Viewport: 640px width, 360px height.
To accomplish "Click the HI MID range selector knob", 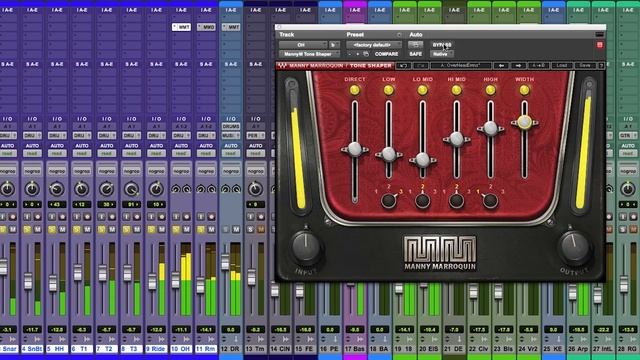I will pyautogui.click(x=456, y=200).
